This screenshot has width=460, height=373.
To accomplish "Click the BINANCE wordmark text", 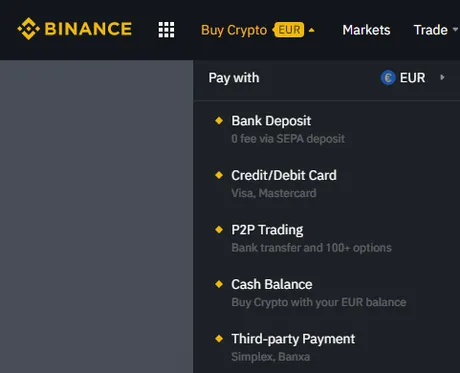I will tap(88, 29).
